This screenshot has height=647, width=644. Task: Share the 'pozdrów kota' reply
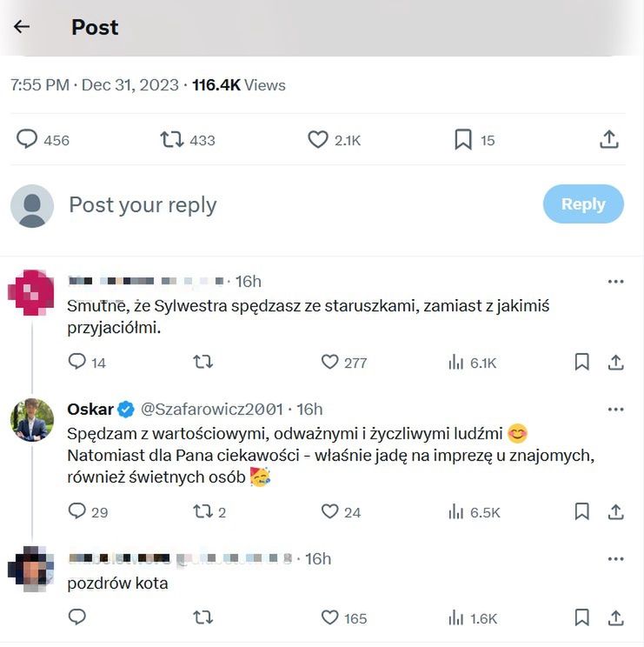tap(615, 617)
